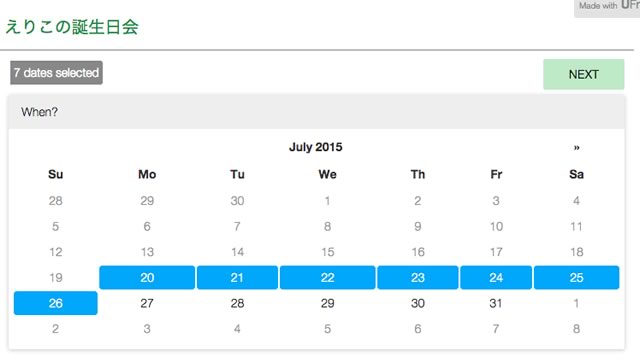Click the When? panel header
640x363 pixels.
point(316,112)
